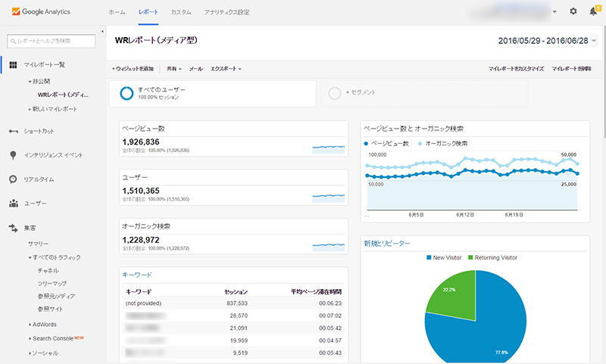
Task: Open the キーワード widget title link
Action: [137, 275]
